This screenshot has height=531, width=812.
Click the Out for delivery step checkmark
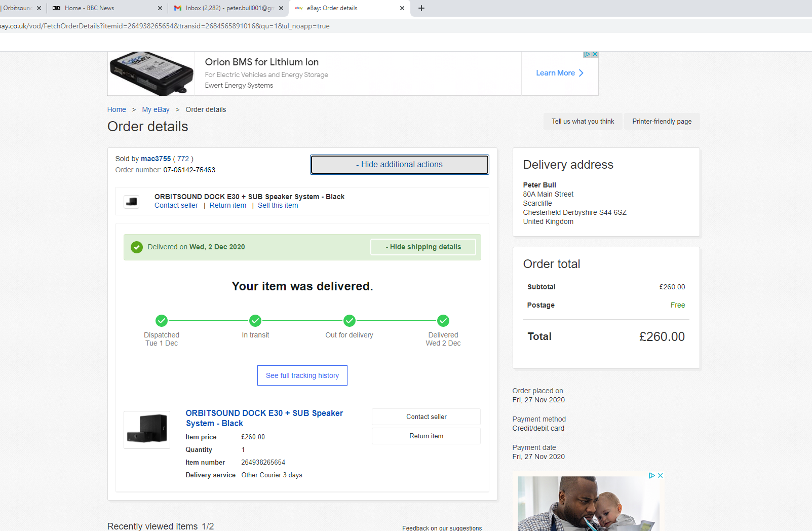point(350,321)
